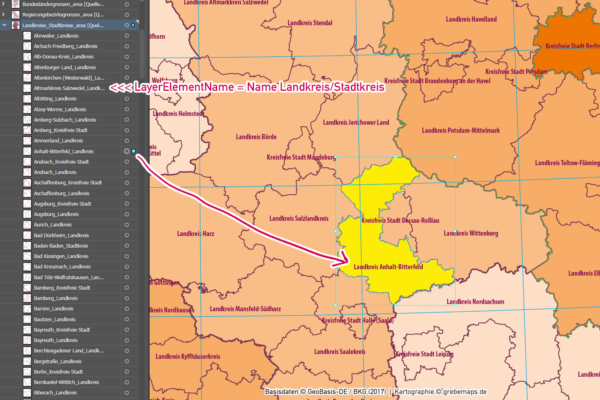Select the Berchtesgadener Land layer row
The image size is (600, 400).
(x=69, y=351)
